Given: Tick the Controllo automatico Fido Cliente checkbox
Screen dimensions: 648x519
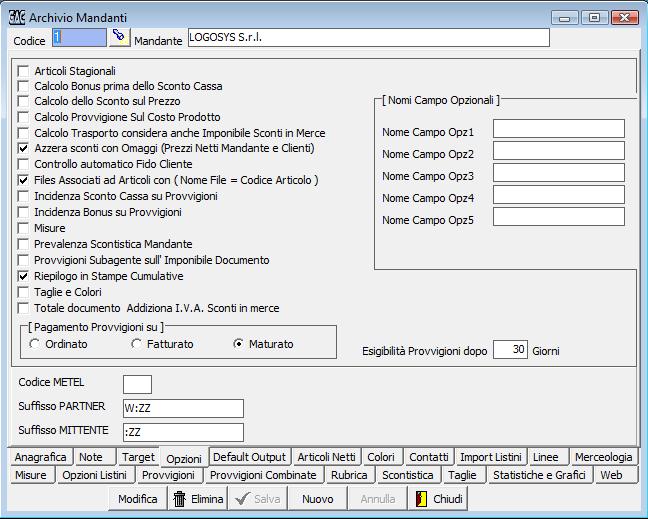Looking at the screenshot, I should (24, 164).
